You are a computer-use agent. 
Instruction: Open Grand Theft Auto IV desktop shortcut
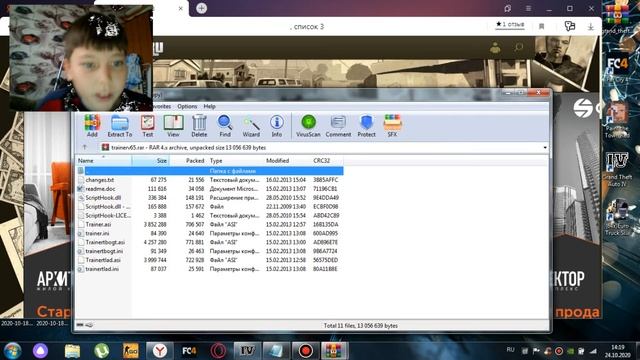[x=617, y=169]
